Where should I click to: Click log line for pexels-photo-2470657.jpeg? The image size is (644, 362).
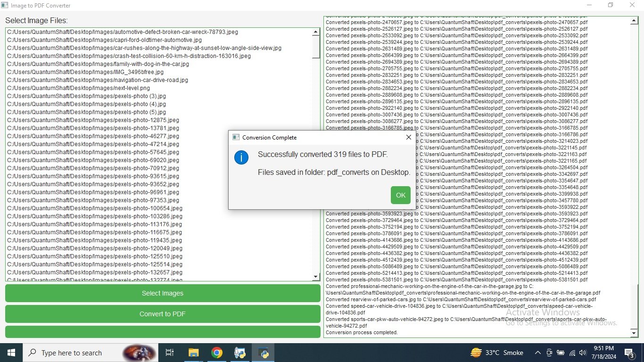click(x=457, y=22)
